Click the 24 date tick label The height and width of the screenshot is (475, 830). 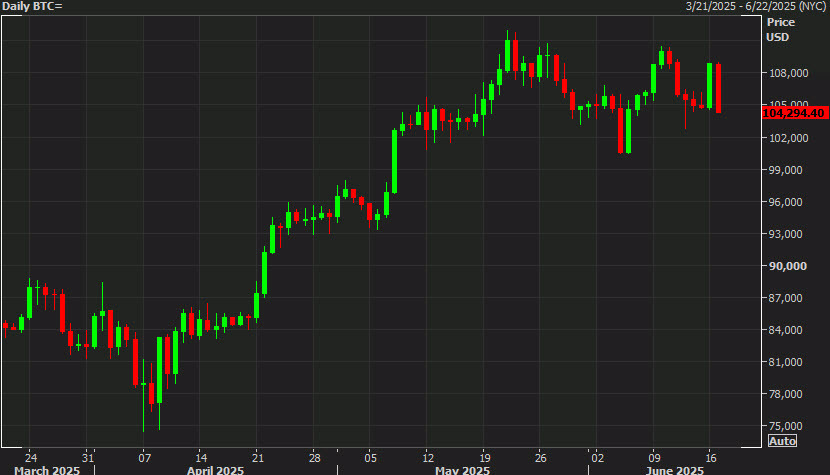pos(31,458)
